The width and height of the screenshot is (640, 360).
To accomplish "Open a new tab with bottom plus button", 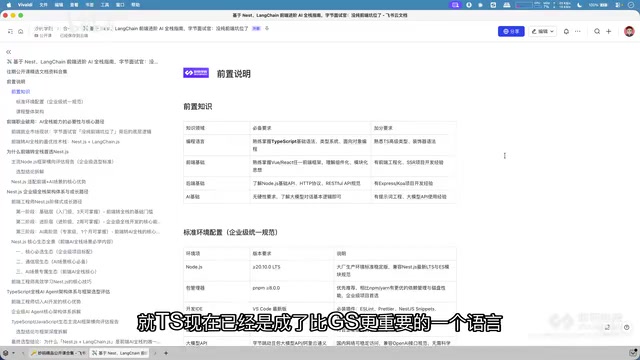I will point(166,353).
